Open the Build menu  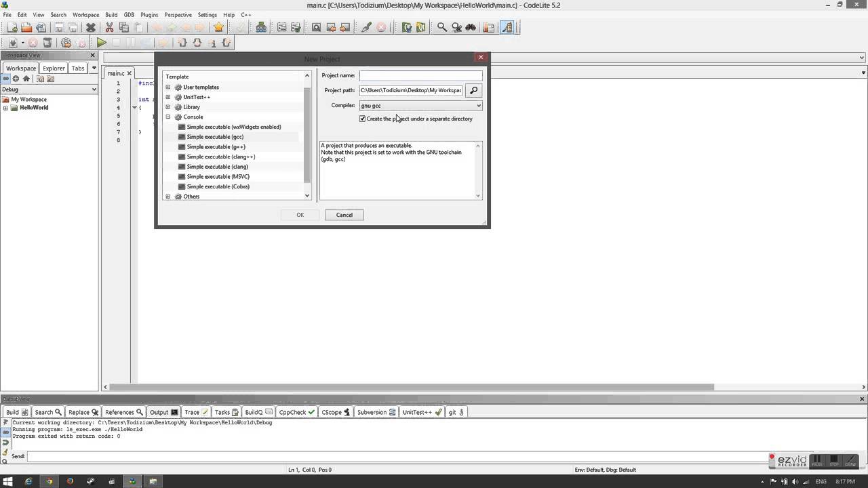pyautogui.click(x=111, y=14)
